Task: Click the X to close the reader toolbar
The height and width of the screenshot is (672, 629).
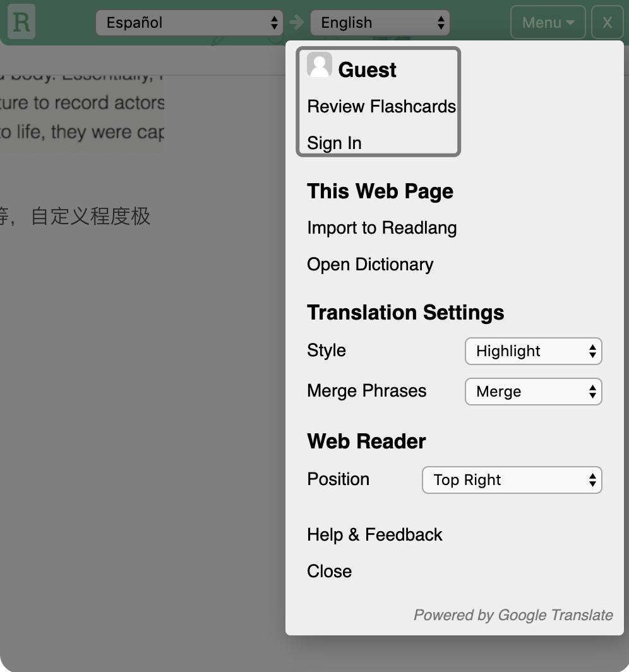Action: click(x=607, y=22)
